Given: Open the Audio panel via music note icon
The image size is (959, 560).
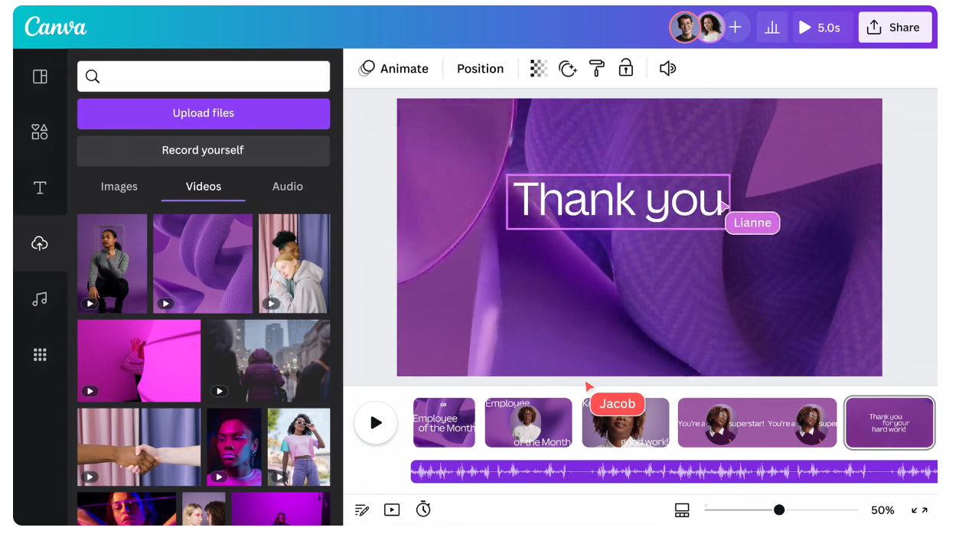Looking at the screenshot, I should [40, 298].
